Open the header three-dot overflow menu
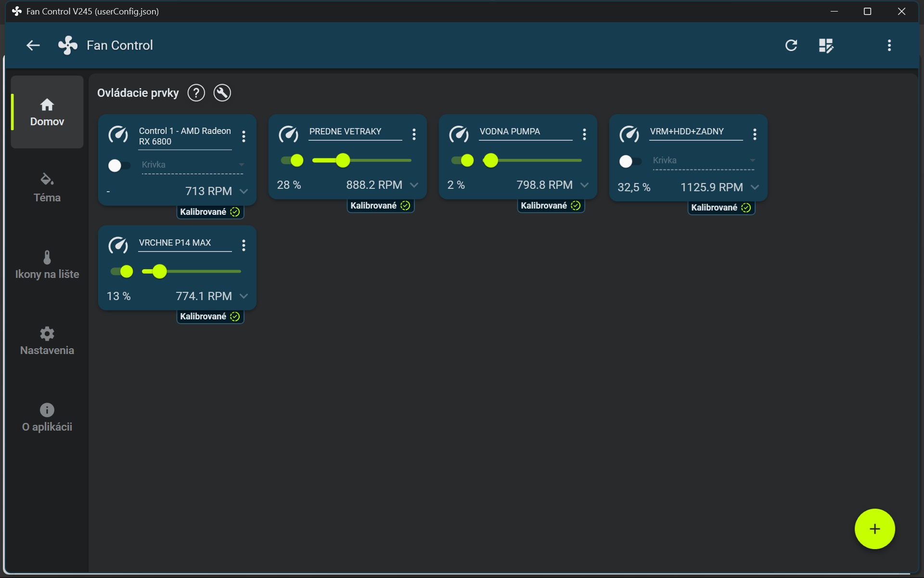 (889, 45)
